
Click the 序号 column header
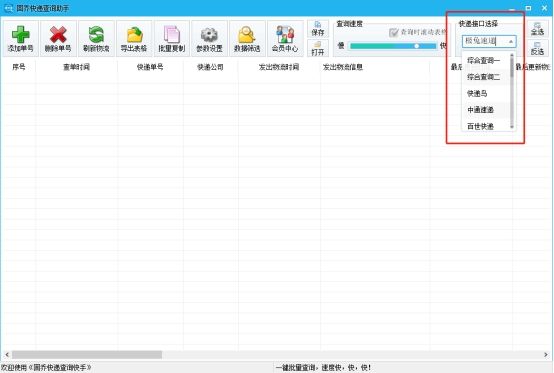click(19, 67)
